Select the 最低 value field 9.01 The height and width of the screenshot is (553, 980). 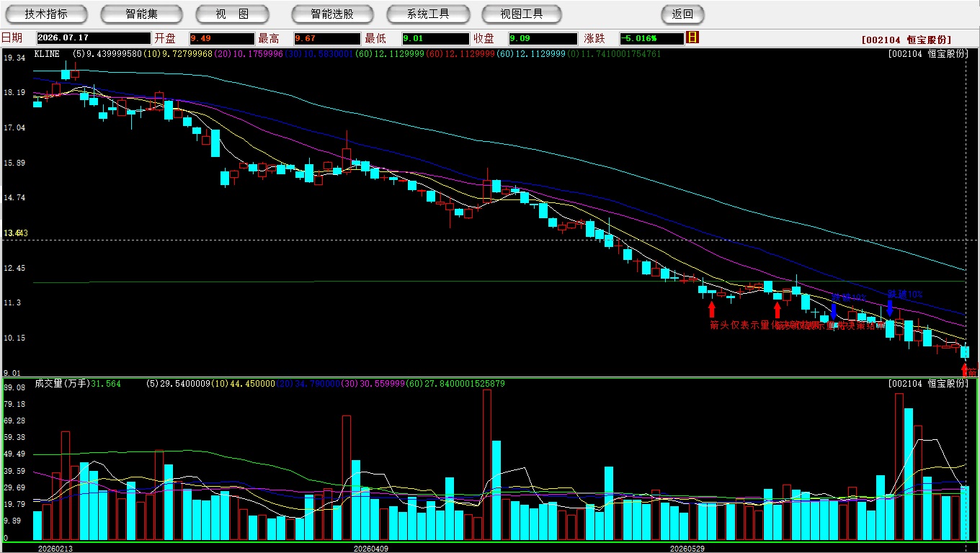(436, 38)
